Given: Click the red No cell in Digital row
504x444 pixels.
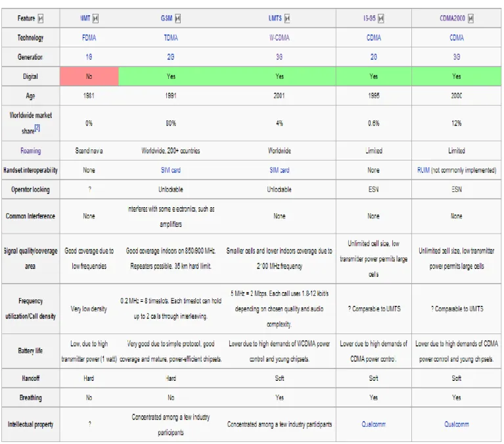Looking at the screenshot, I should point(89,76).
